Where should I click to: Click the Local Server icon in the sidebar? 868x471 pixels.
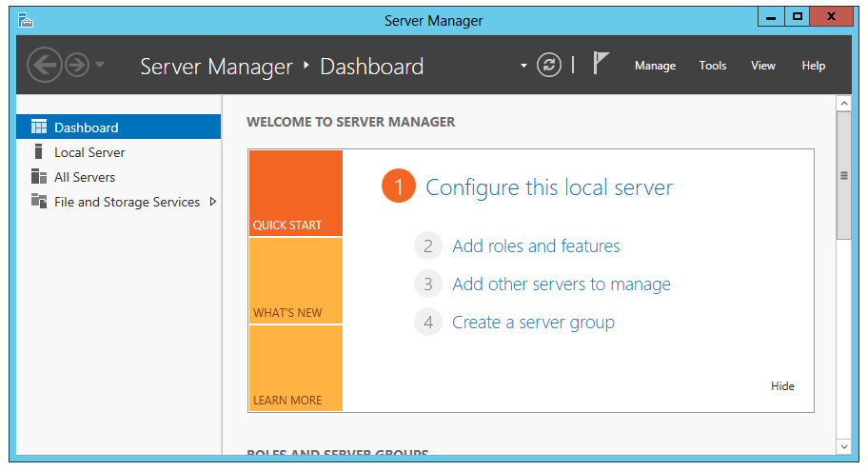coord(39,152)
